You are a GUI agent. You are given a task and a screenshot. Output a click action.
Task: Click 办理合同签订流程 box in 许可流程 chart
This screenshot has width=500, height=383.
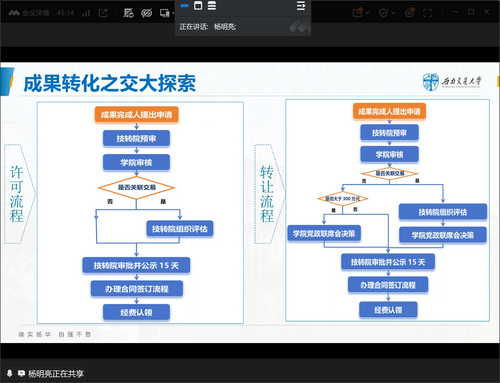click(137, 289)
